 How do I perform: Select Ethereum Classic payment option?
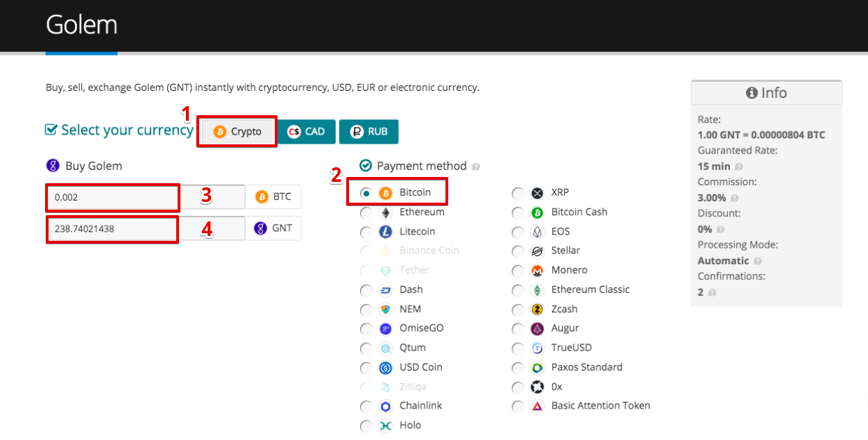click(x=518, y=290)
